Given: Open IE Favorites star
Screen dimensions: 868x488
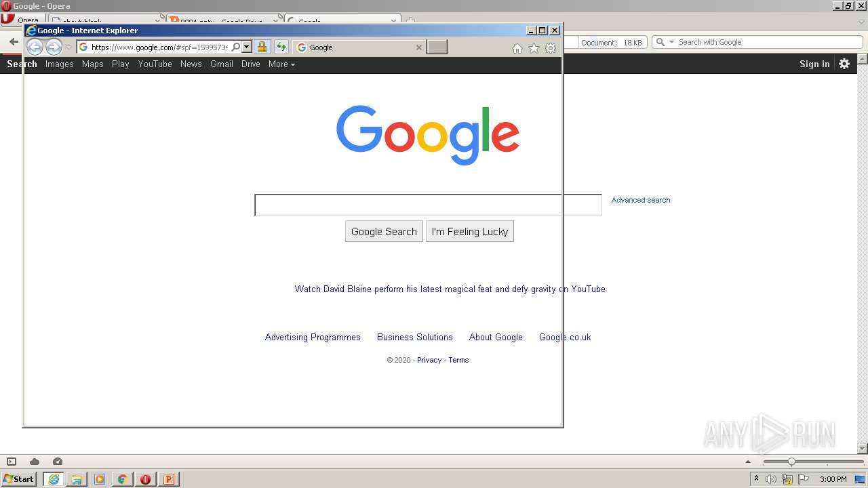Looking at the screenshot, I should point(534,48).
